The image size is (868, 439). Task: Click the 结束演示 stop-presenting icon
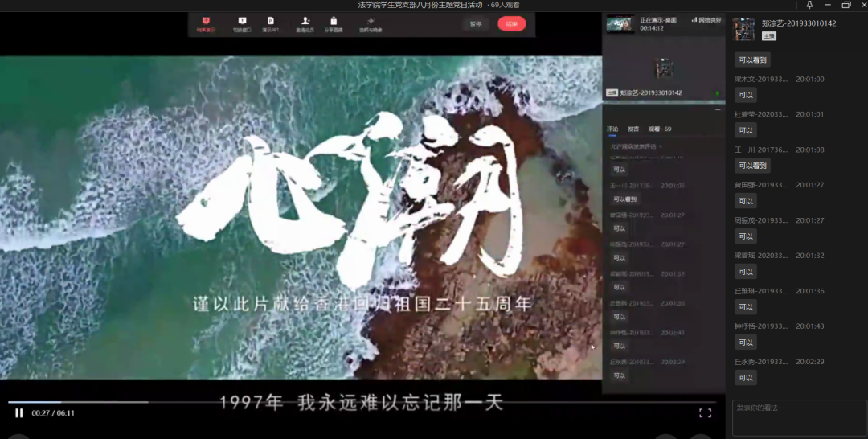coord(206,21)
